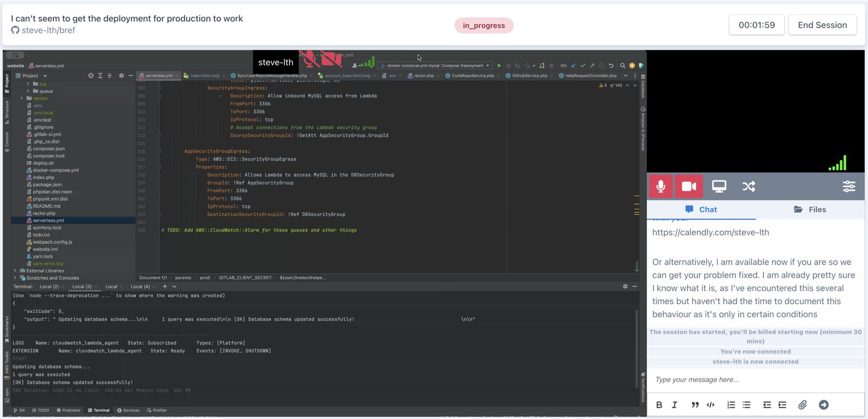Open Terminal panel gear settings
Screen dimensions: 868x419
(x=625, y=287)
